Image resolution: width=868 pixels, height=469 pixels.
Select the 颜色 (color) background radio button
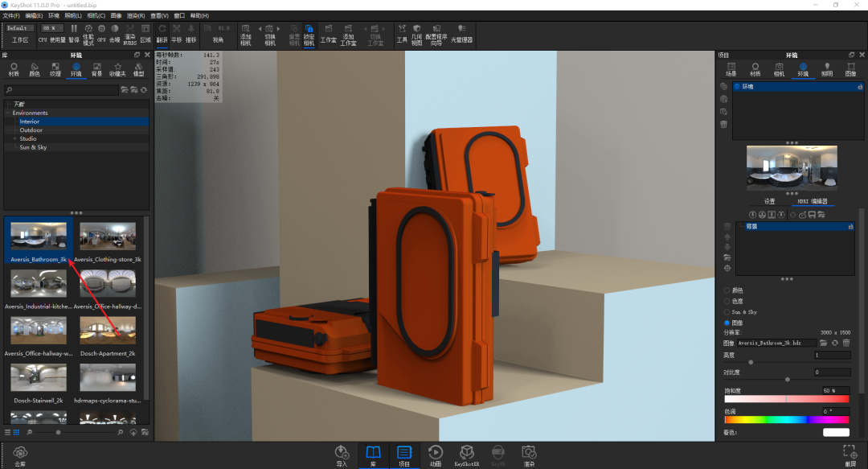coord(728,290)
